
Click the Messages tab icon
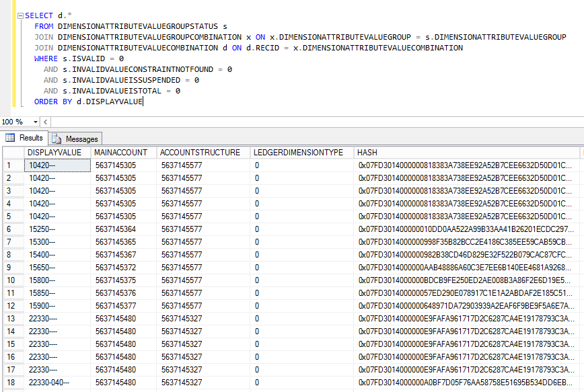click(57, 139)
